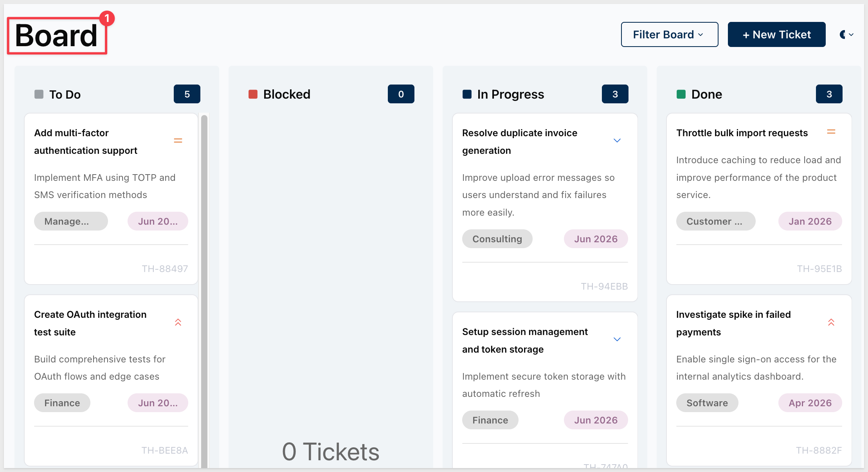Select the Software tag on payments ticket
The image size is (868, 472).
click(707, 403)
